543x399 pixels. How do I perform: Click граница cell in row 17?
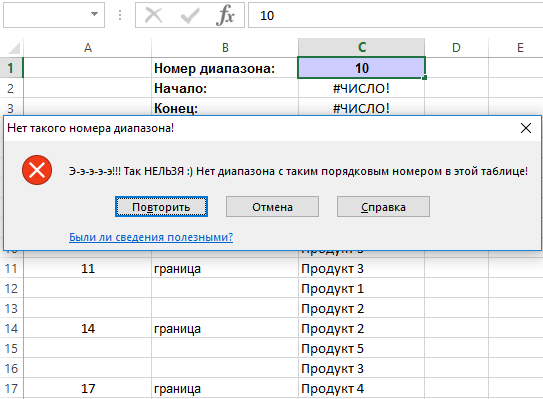pyautogui.click(x=225, y=388)
